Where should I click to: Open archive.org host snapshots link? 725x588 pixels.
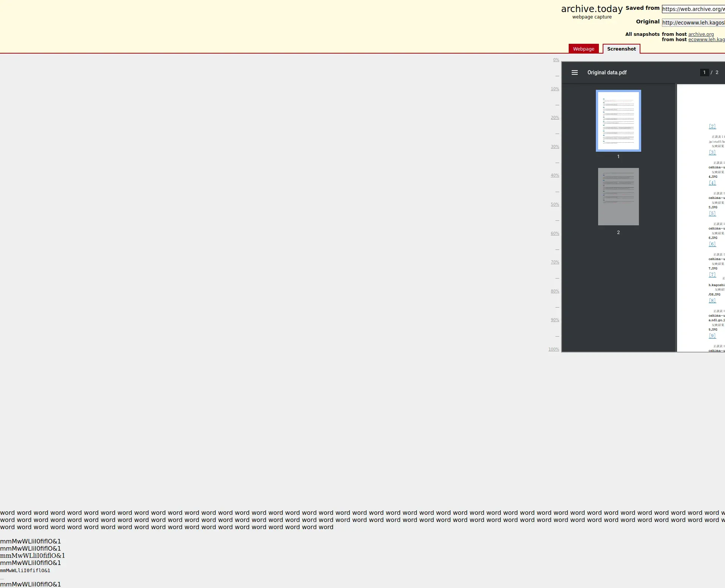tap(701, 34)
